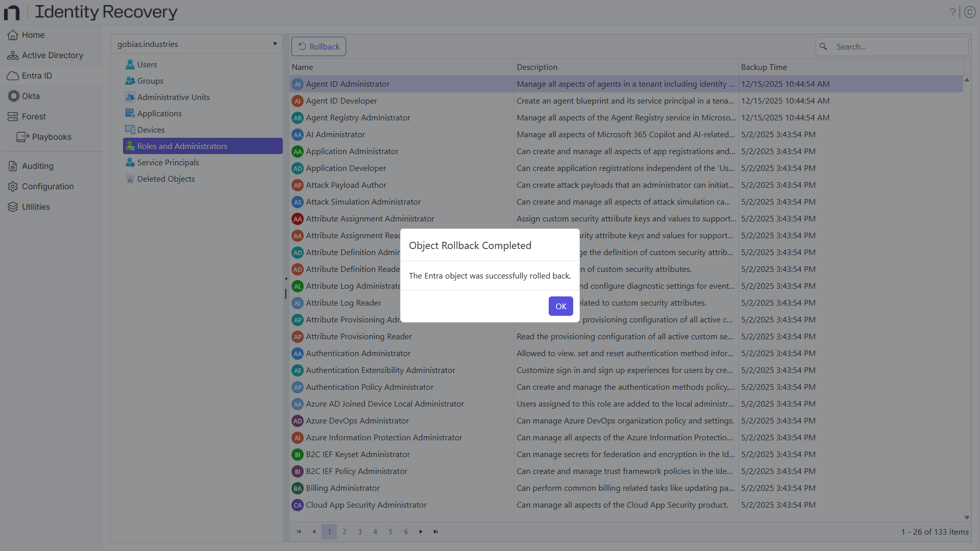Jump to the last page of results
The width and height of the screenshot is (980, 551).
click(x=435, y=532)
